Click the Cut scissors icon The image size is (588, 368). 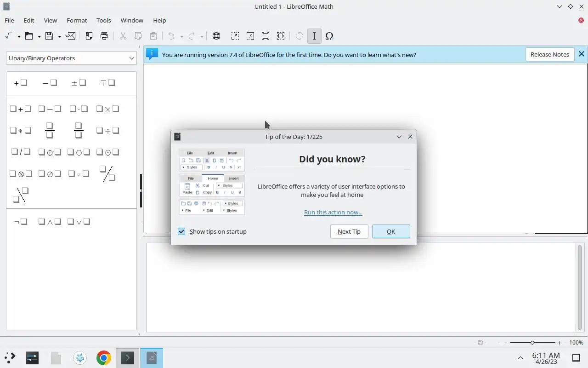(123, 36)
